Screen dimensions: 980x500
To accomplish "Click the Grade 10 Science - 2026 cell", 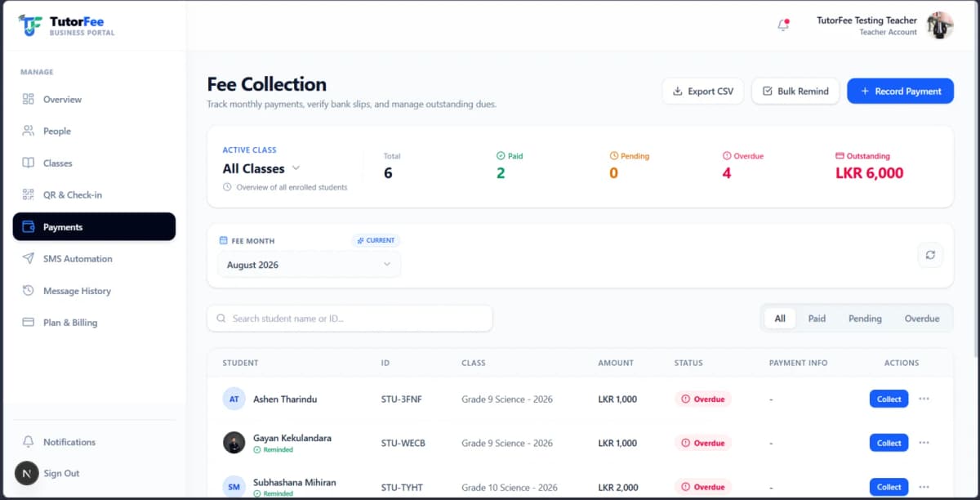I will pyautogui.click(x=510, y=488).
